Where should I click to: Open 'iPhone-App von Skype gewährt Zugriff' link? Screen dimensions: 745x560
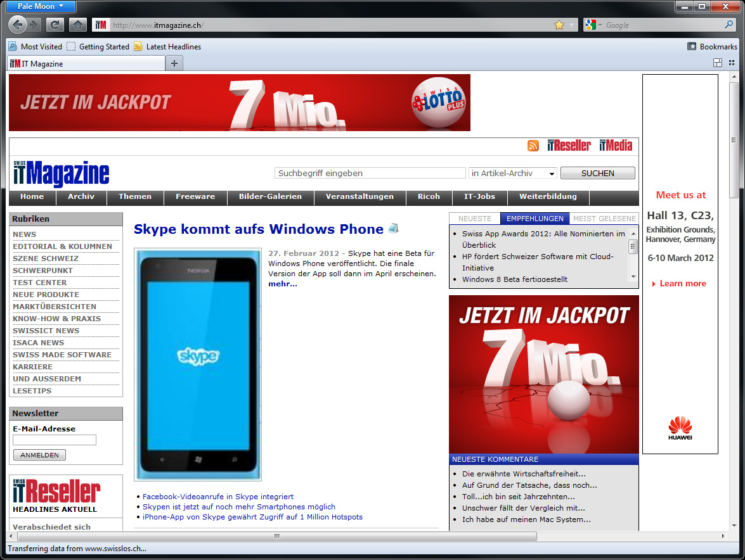(252, 517)
